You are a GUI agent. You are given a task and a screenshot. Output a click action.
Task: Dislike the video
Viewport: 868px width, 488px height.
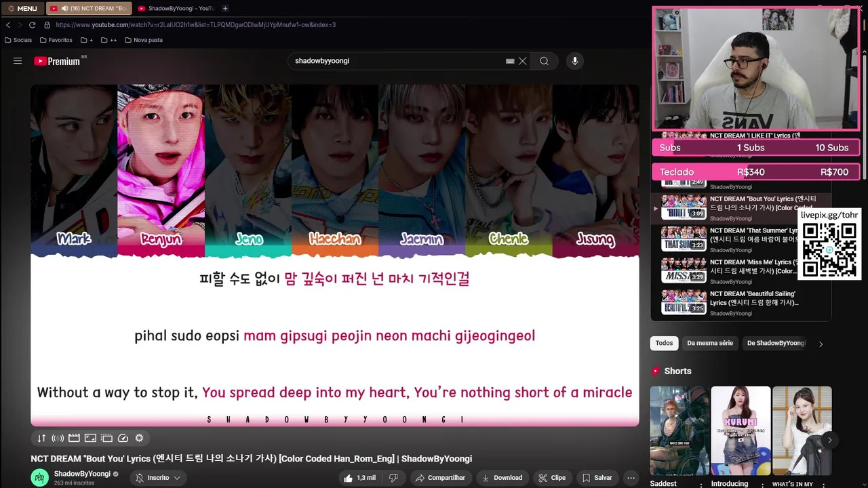[393, 478]
